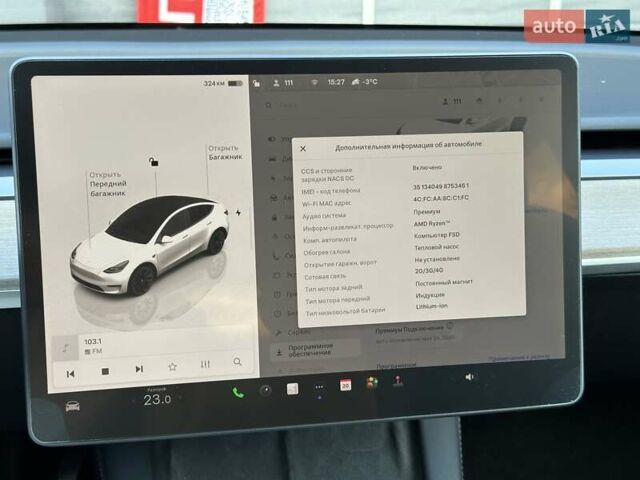Screen dimensions: 640x480
Task: Open the Сервис settings menu
Action: tap(294, 332)
